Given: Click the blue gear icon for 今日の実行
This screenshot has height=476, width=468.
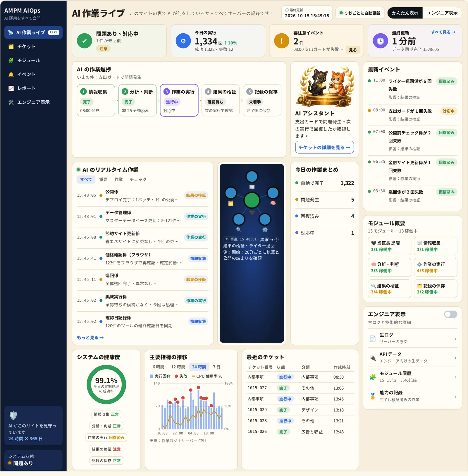Looking at the screenshot, I should pyautogui.click(x=183, y=41).
